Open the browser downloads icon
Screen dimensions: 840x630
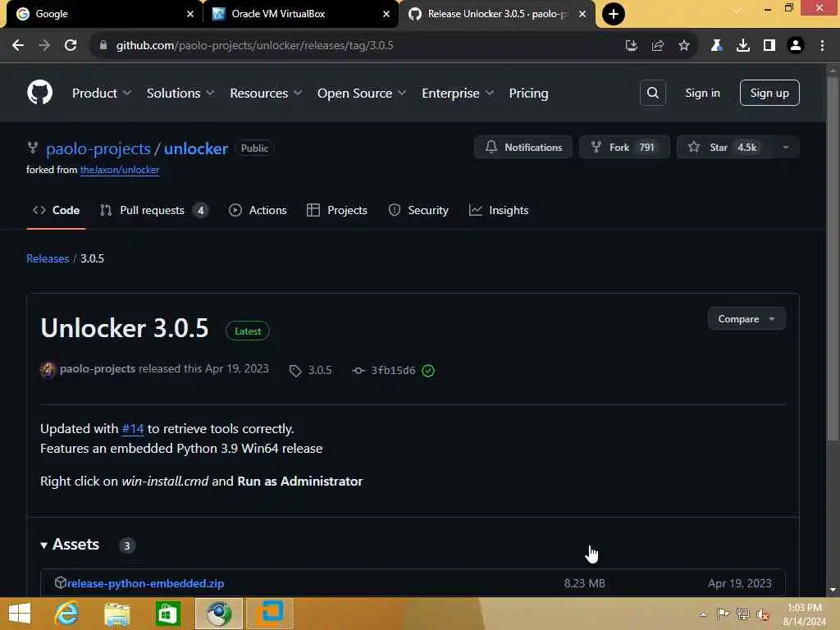(743, 46)
